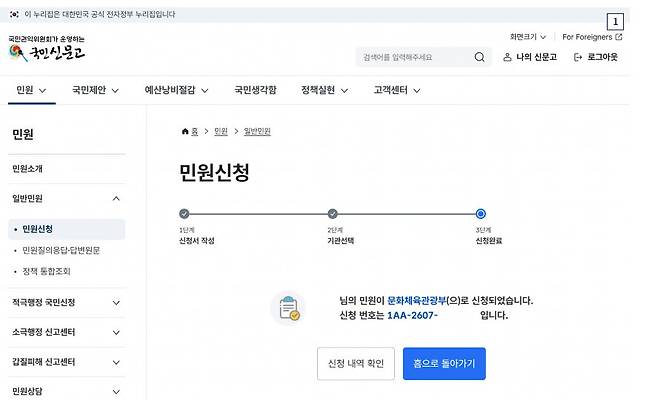
Task: Expand the 소극행정 신고센터 sidebar section
Action: 67,332
